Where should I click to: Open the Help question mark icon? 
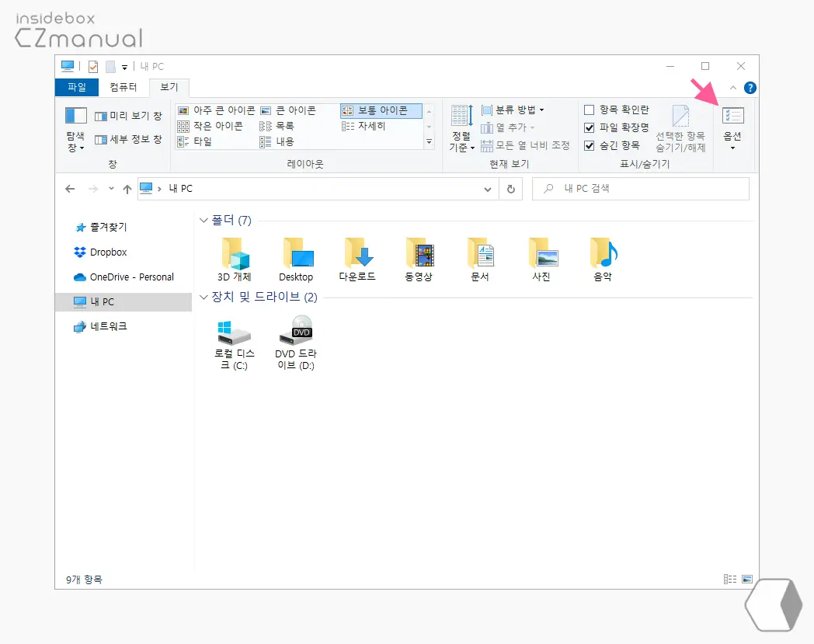pos(750,88)
